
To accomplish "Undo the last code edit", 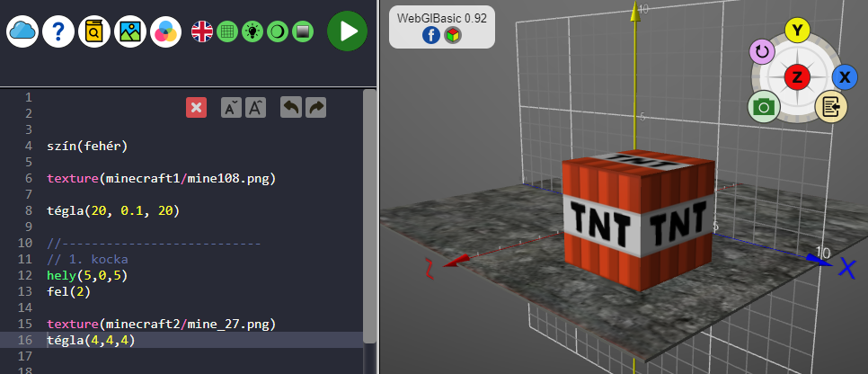I will click(291, 108).
